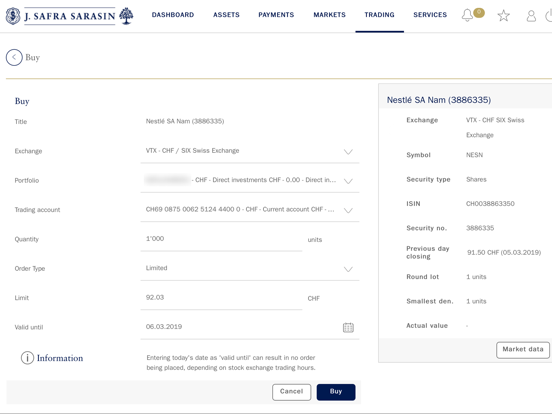Open the Services menu
Viewport: 552px width, 414px height.
430,15
